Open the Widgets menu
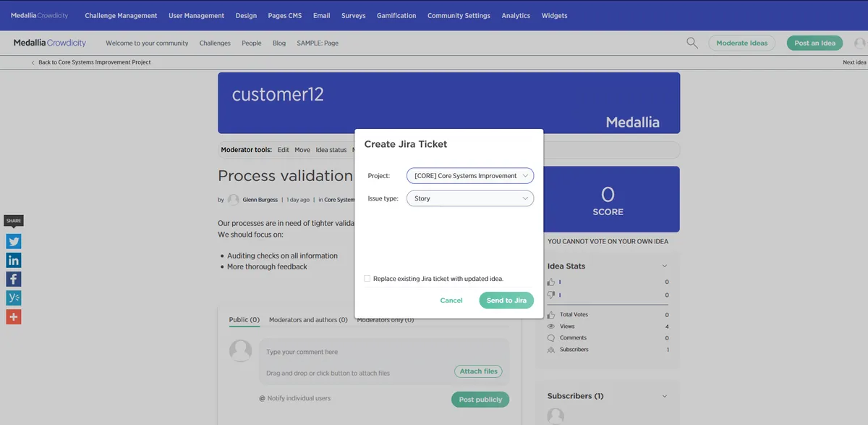The height and width of the screenshot is (425, 868). (x=554, y=15)
